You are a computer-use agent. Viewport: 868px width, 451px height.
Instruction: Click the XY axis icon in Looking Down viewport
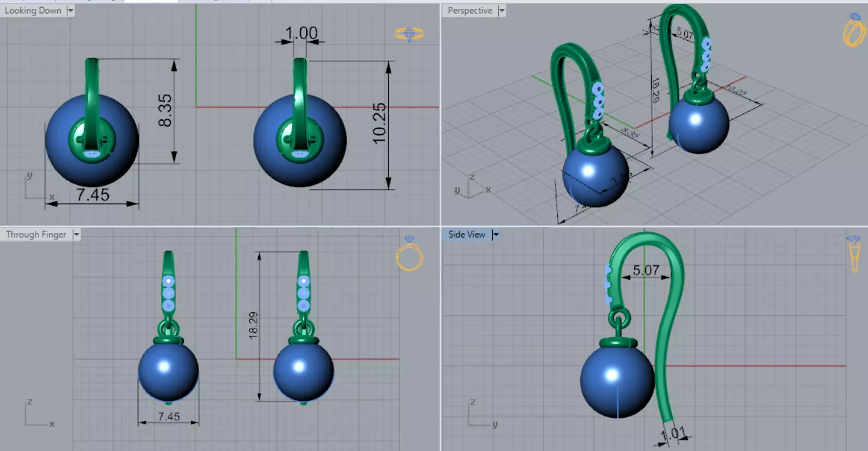tap(40, 186)
